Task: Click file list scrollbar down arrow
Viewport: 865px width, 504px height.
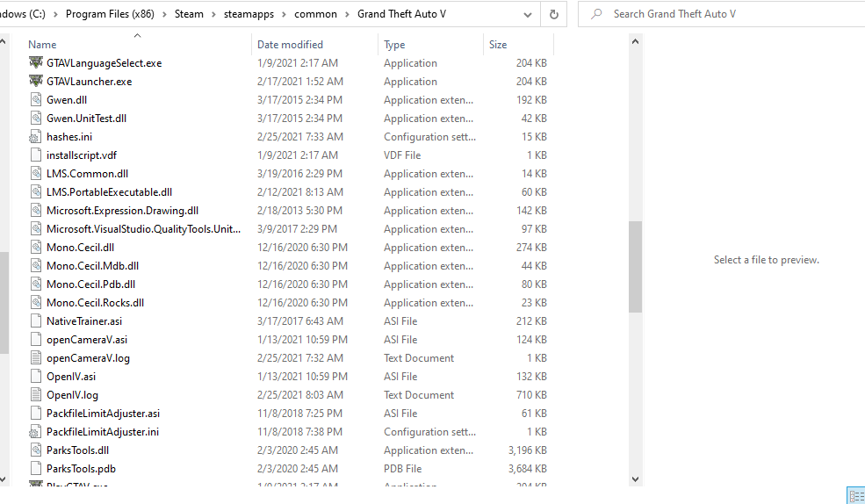Action: pos(635,479)
